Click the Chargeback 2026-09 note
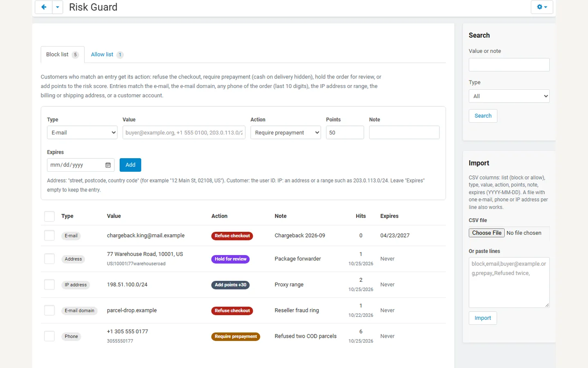588x368 pixels. [x=300, y=236]
